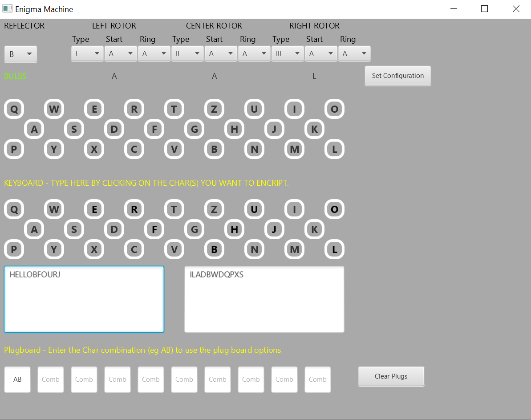Click keyboard key G
The image size is (531, 420).
coord(194,229)
